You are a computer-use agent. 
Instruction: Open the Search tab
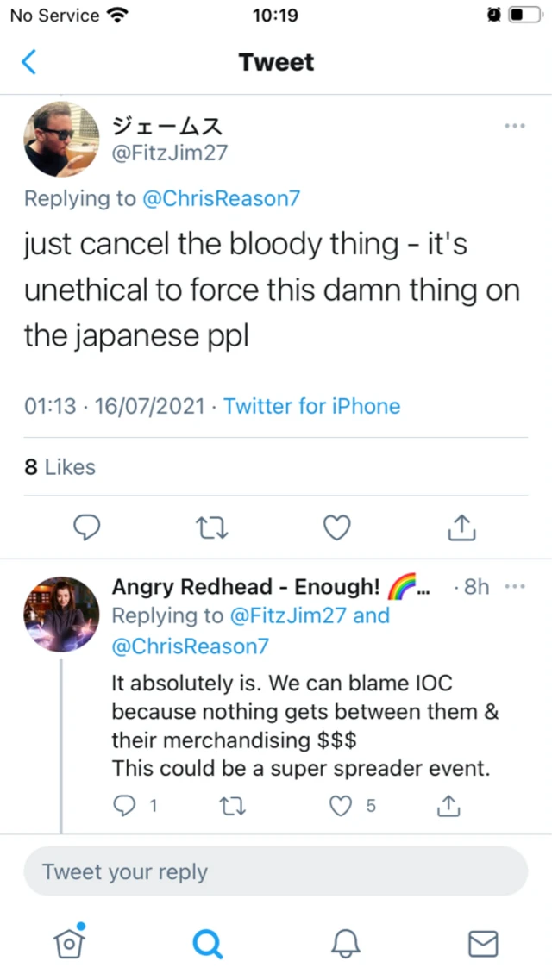[x=207, y=944]
